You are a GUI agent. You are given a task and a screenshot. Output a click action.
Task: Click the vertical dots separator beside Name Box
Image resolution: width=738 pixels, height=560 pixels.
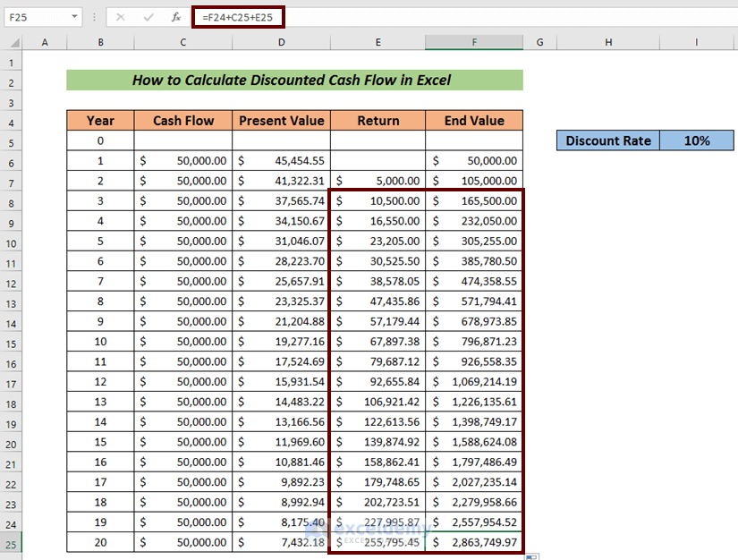tap(93, 16)
